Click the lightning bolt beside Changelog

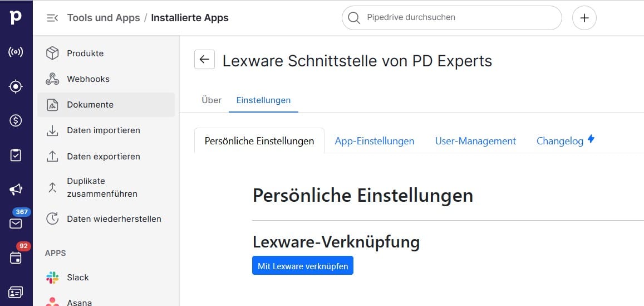(591, 139)
